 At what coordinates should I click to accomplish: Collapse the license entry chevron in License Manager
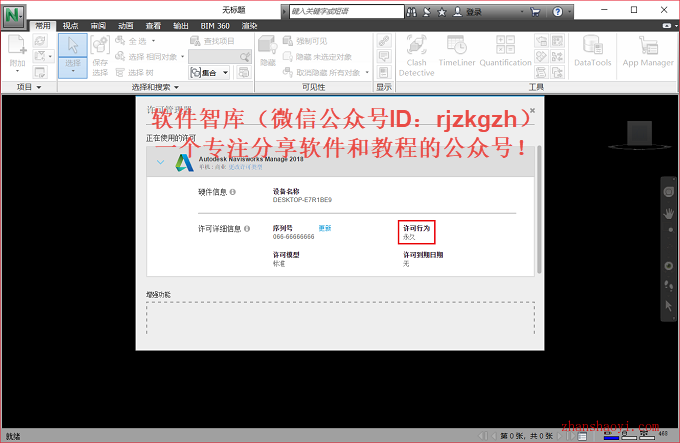pos(160,162)
